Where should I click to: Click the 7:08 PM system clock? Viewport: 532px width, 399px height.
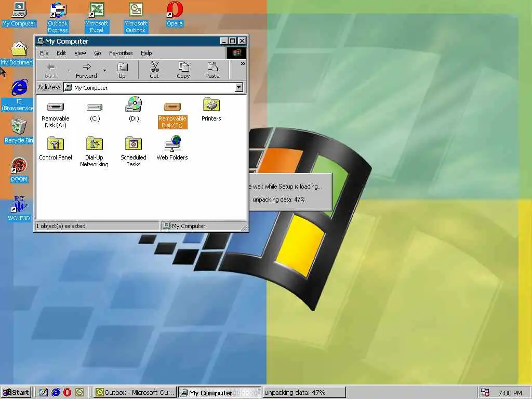click(x=510, y=393)
